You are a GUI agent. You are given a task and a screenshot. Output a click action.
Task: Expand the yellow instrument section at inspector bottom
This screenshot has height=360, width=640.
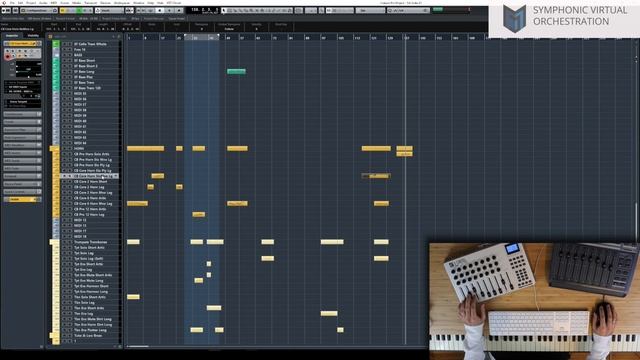point(22,200)
